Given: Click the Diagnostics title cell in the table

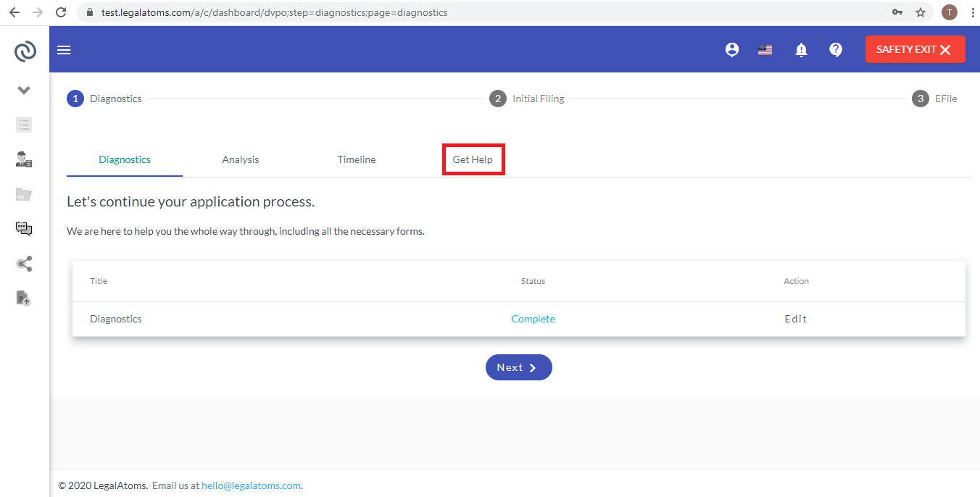Looking at the screenshot, I should (x=116, y=319).
